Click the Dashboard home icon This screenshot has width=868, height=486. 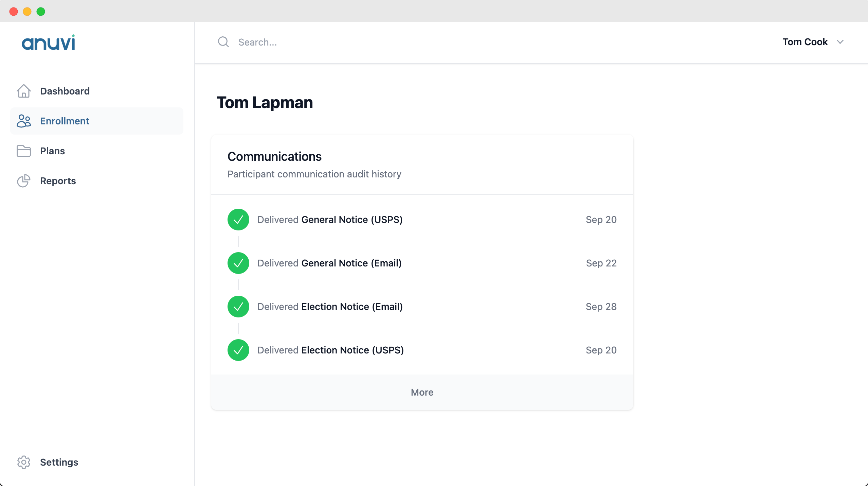[24, 91]
